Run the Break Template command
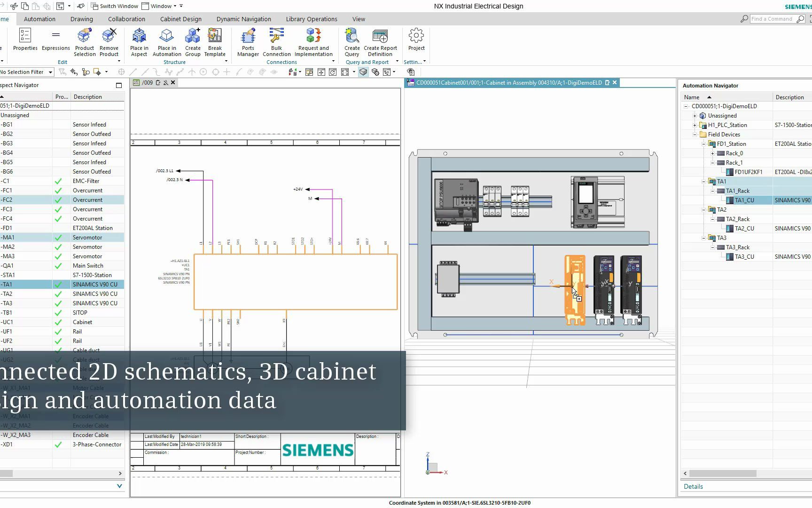Screen dimensions: 812x508 215,42
